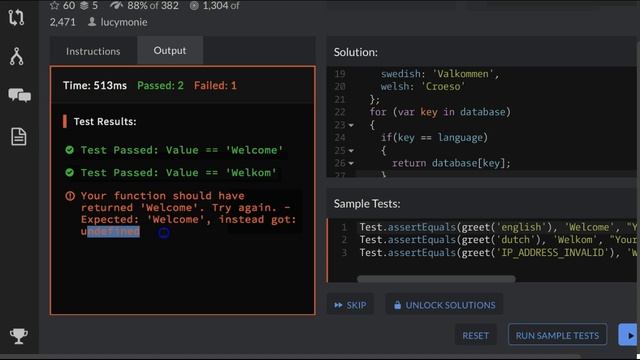Select the Output tab
The width and height of the screenshot is (640, 360).
click(170, 50)
